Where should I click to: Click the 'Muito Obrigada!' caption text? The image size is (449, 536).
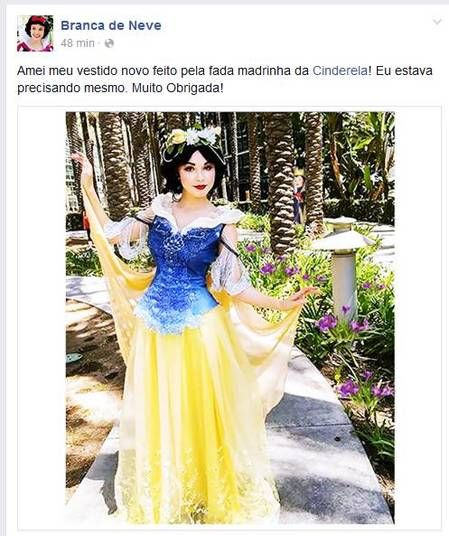[x=177, y=88]
